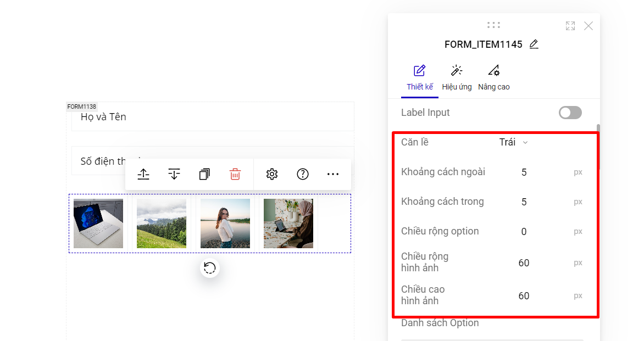The image size is (644, 341).
Task: Open the three-dot more options menu
Action: (333, 174)
